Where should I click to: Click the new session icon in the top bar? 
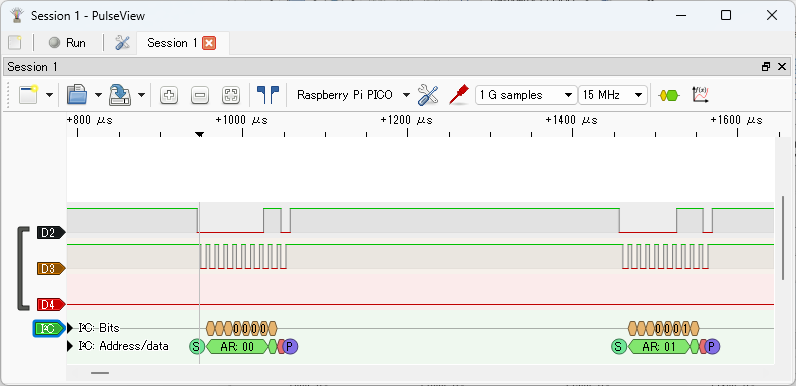pyautogui.click(x=15, y=43)
